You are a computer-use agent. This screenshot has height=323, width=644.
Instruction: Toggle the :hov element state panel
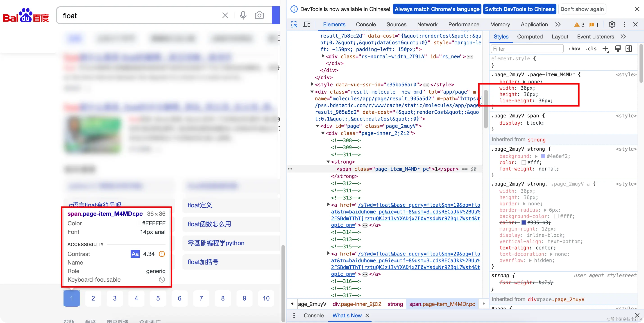click(x=574, y=49)
